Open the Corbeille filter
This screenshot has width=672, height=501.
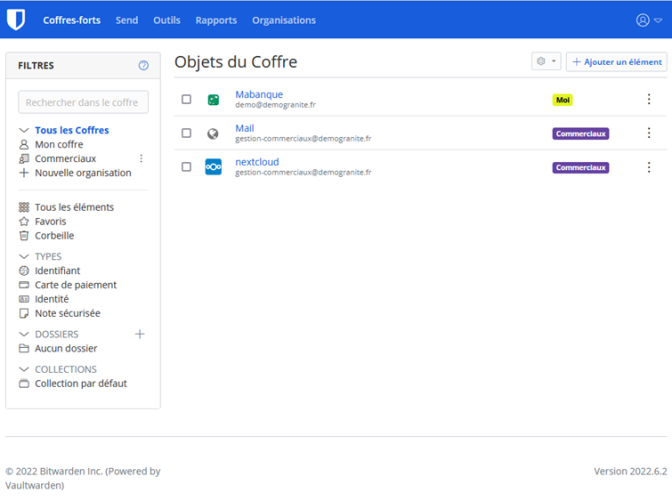tap(54, 235)
